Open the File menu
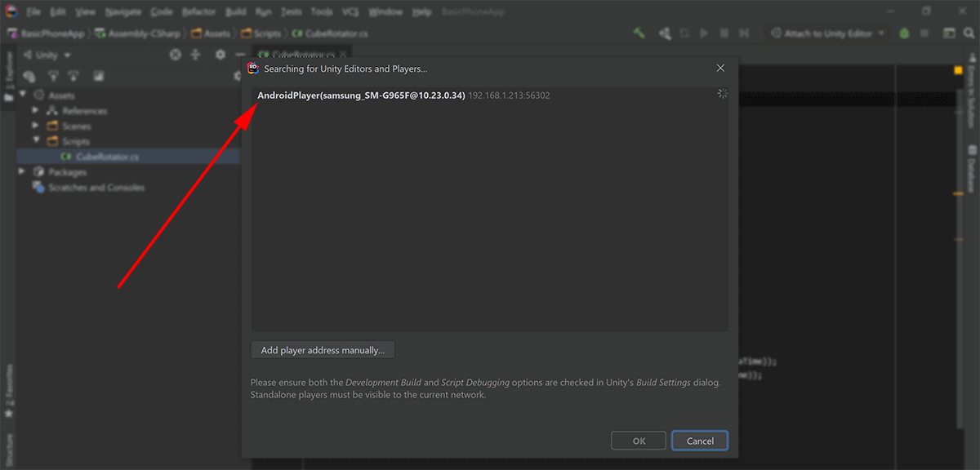Image resolution: width=980 pixels, height=470 pixels. (33, 12)
